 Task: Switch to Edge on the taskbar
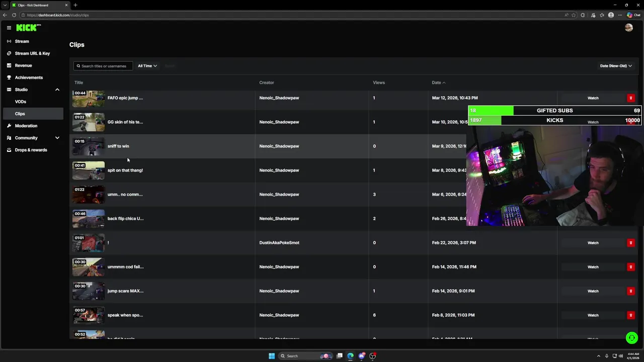(351, 356)
